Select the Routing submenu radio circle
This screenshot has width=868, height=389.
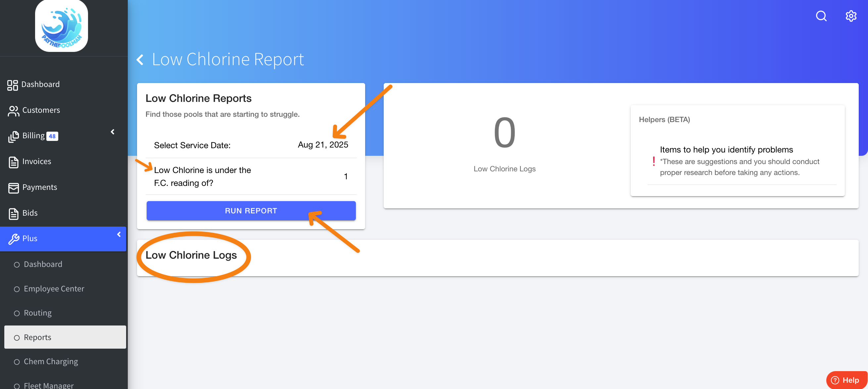(17, 313)
